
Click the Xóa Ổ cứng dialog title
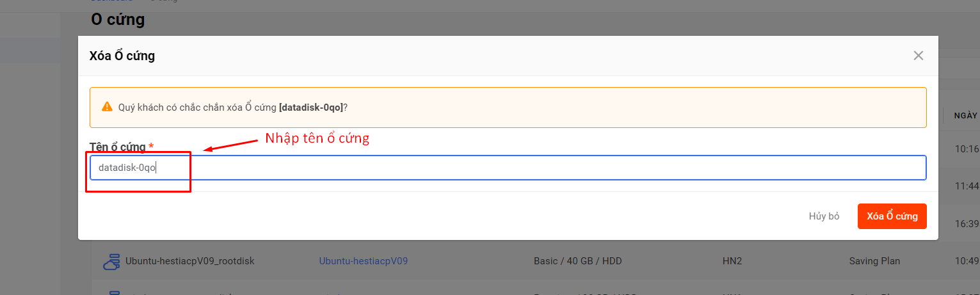pos(122,56)
